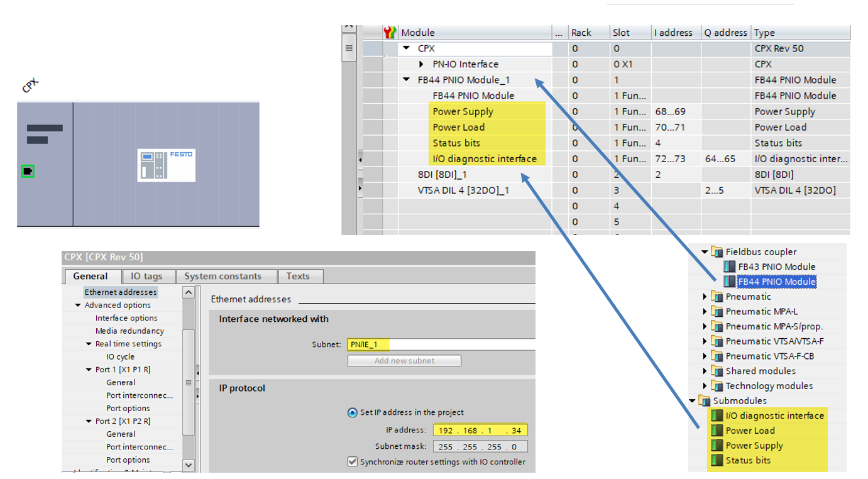Click the Module column header
Image resolution: width=868 pixels, height=479 pixels.
[x=475, y=33]
